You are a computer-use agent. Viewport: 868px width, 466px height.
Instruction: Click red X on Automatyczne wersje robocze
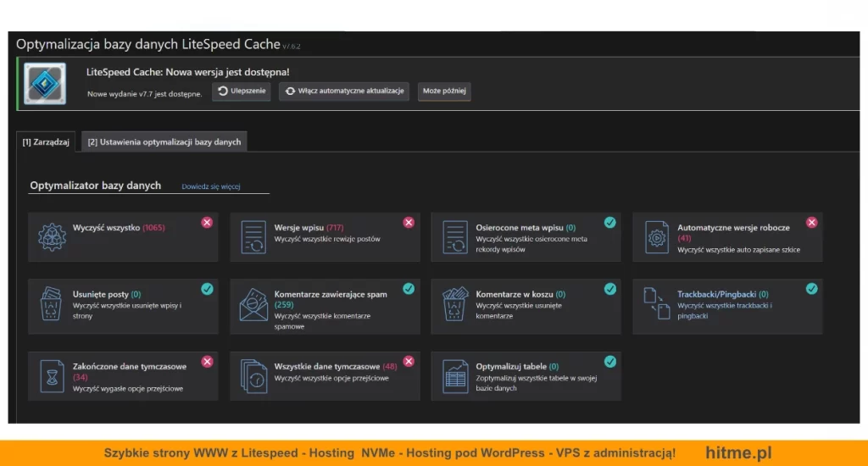click(811, 223)
